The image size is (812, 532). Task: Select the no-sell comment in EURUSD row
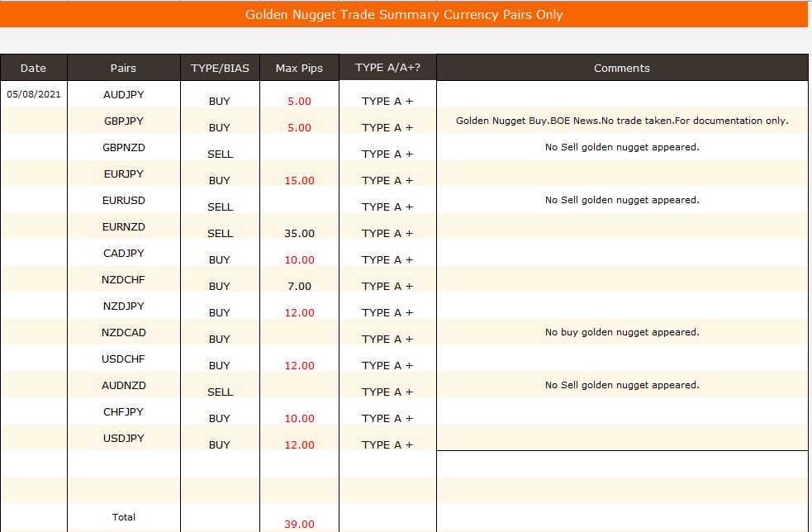(622, 200)
